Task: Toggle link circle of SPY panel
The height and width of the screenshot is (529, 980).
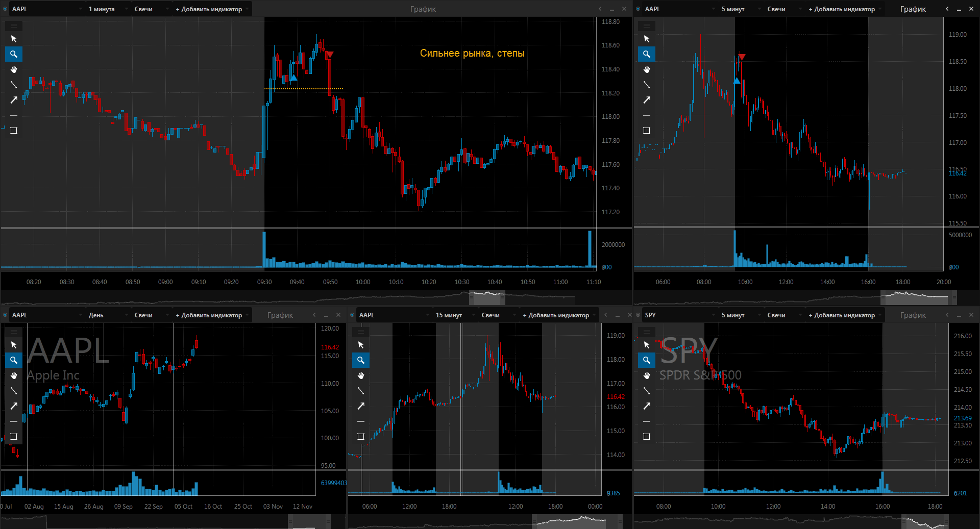Action: pyautogui.click(x=638, y=315)
